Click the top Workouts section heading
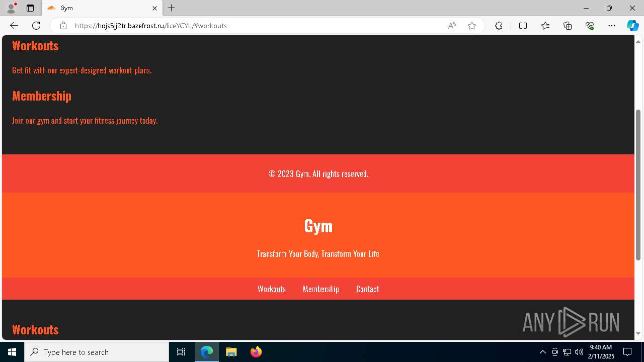Screen dimensions: 644x362 (35, 46)
